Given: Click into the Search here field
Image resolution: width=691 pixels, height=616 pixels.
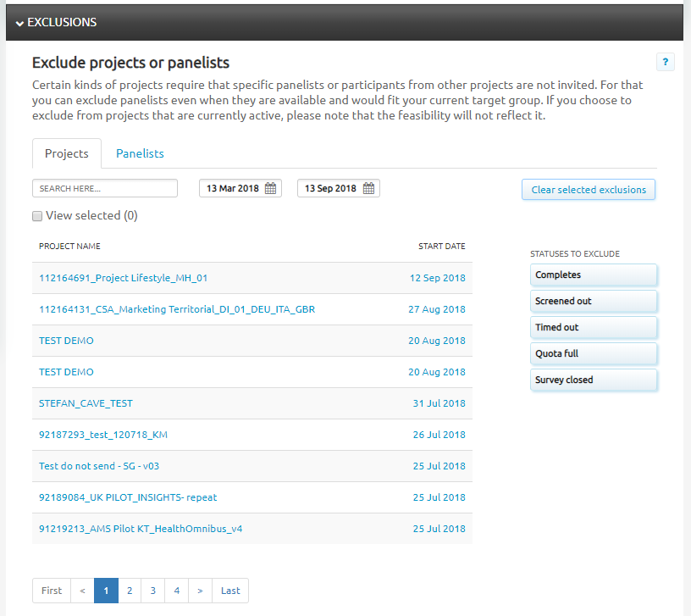Looking at the screenshot, I should [105, 188].
